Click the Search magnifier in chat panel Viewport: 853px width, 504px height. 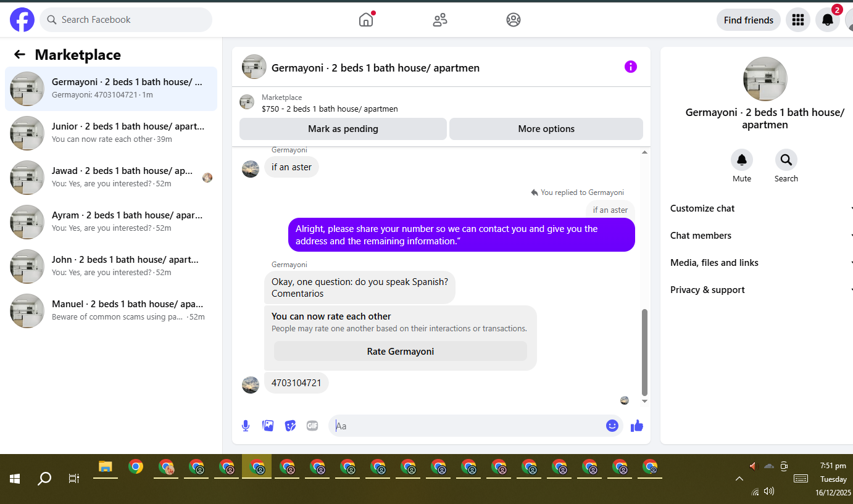(x=786, y=160)
